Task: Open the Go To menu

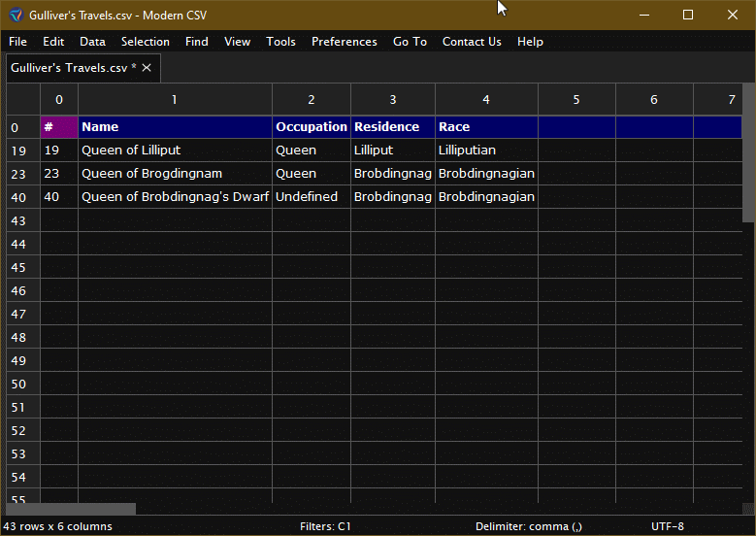Action: pyautogui.click(x=410, y=42)
